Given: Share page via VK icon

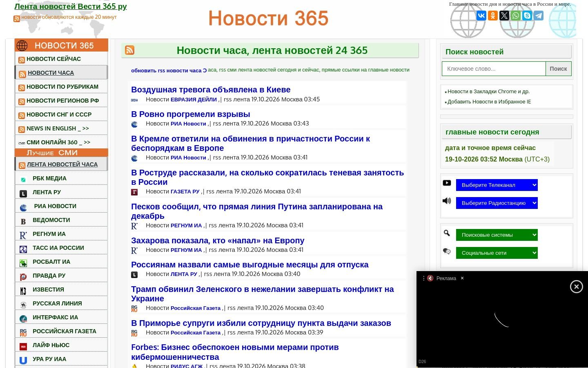Looking at the screenshot, I should coord(481,16).
